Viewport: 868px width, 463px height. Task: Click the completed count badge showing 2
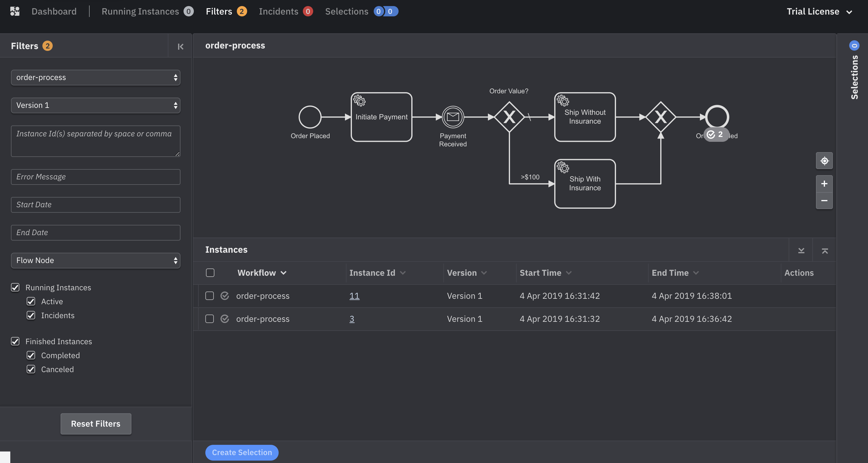point(716,135)
